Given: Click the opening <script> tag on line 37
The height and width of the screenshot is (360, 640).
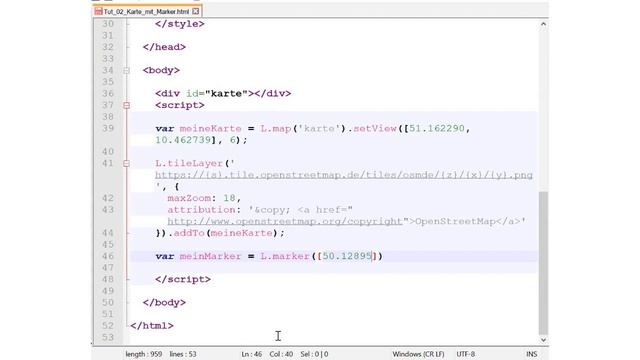Looking at the screenshot, I should pos(180,105).
